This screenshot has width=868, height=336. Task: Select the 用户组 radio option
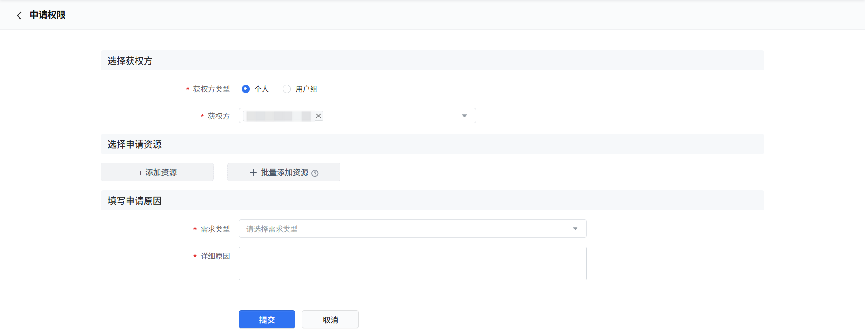point(287,89)
